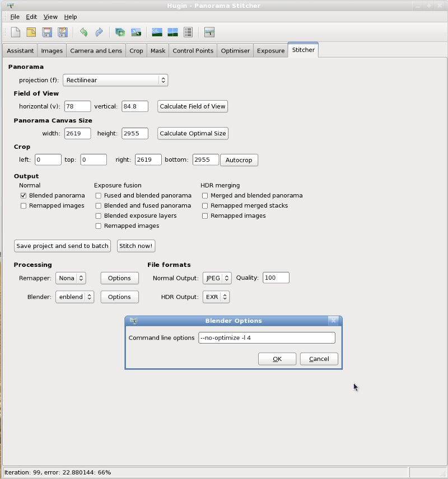Close the Blender Options dialog
This screenshot has height=479, width=448.
333,321
